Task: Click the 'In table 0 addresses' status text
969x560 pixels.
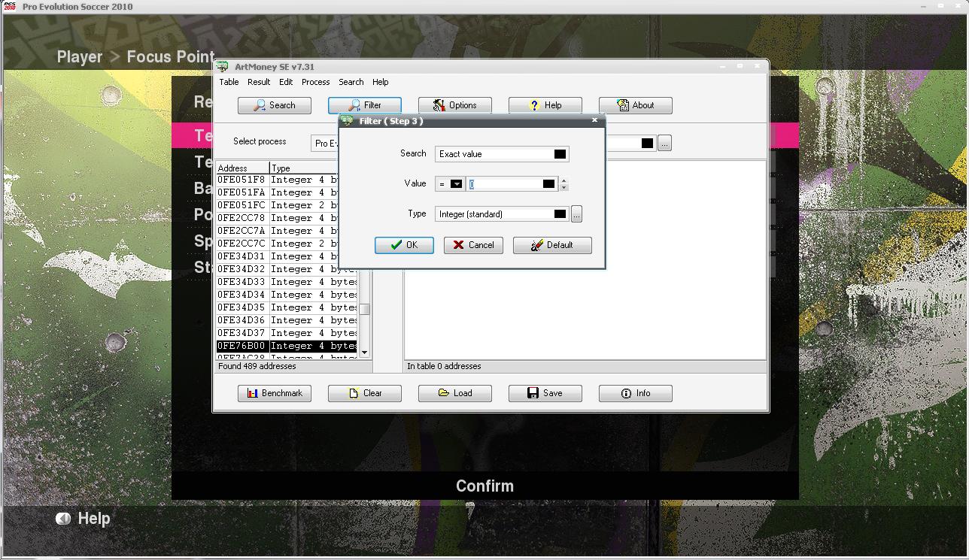Action: 444,366
